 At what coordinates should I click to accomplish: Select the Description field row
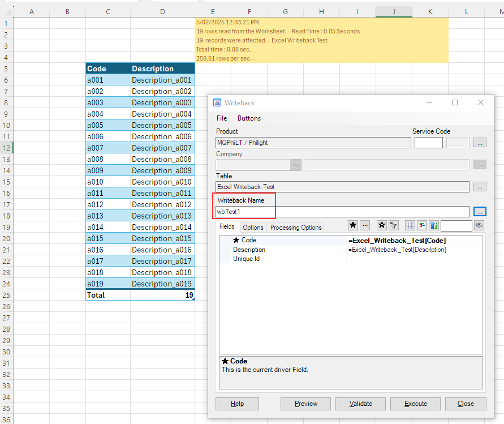(351, 250)
